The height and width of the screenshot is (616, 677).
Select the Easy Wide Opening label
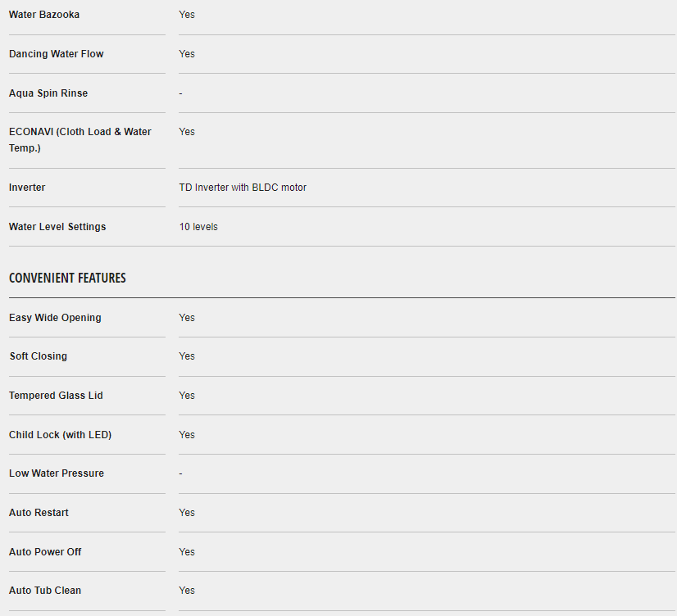coord(55,318)
